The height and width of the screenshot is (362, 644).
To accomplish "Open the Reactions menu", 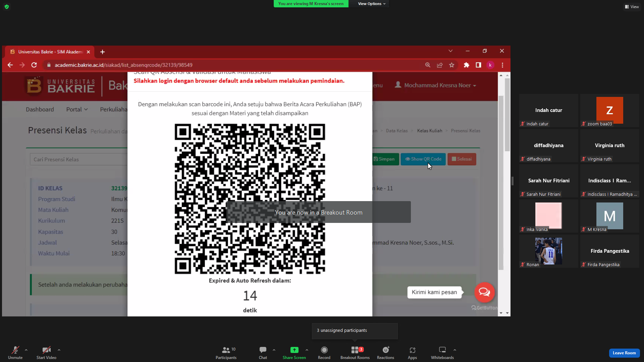I will pyautogui.click(x=385, y=353).
